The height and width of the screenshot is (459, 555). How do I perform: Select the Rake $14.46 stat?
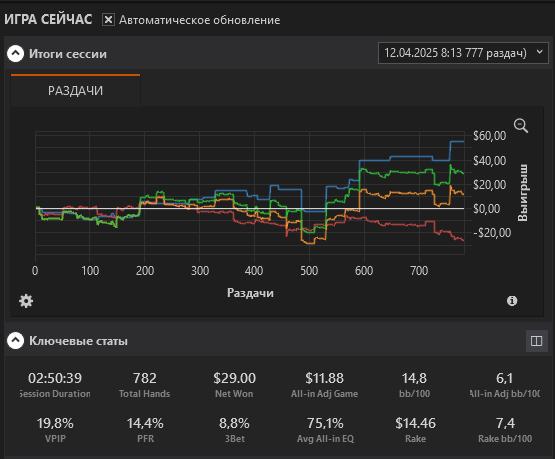tap(416, 429)
